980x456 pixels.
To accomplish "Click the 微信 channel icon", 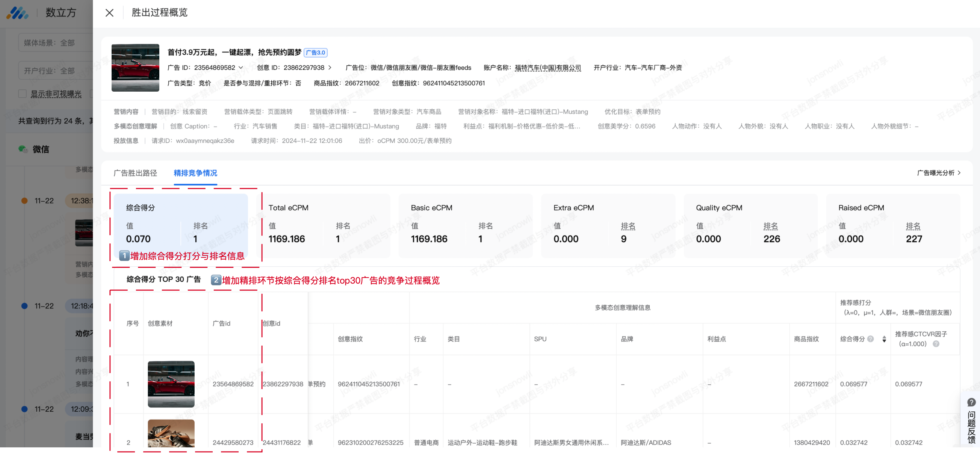I will (23, 149).
